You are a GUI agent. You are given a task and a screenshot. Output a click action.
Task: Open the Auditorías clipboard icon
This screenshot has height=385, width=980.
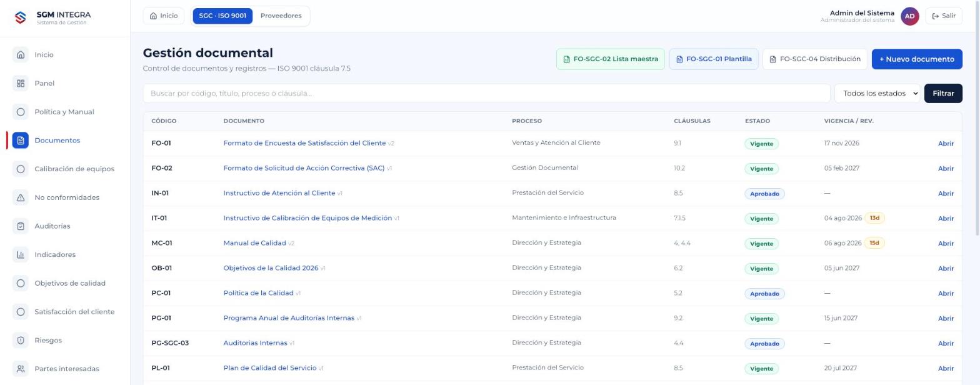21,226
